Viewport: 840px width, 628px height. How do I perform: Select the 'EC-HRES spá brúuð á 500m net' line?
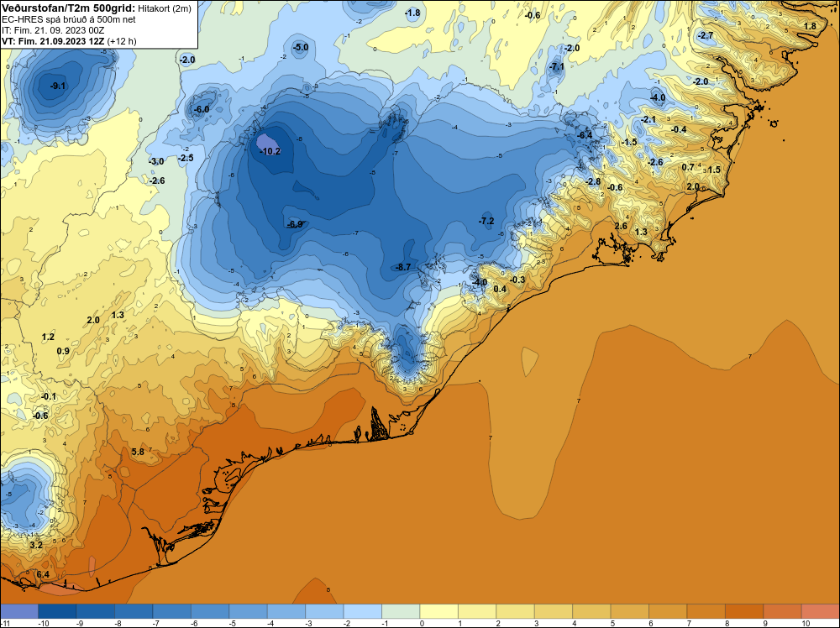[x=69, y=19]
